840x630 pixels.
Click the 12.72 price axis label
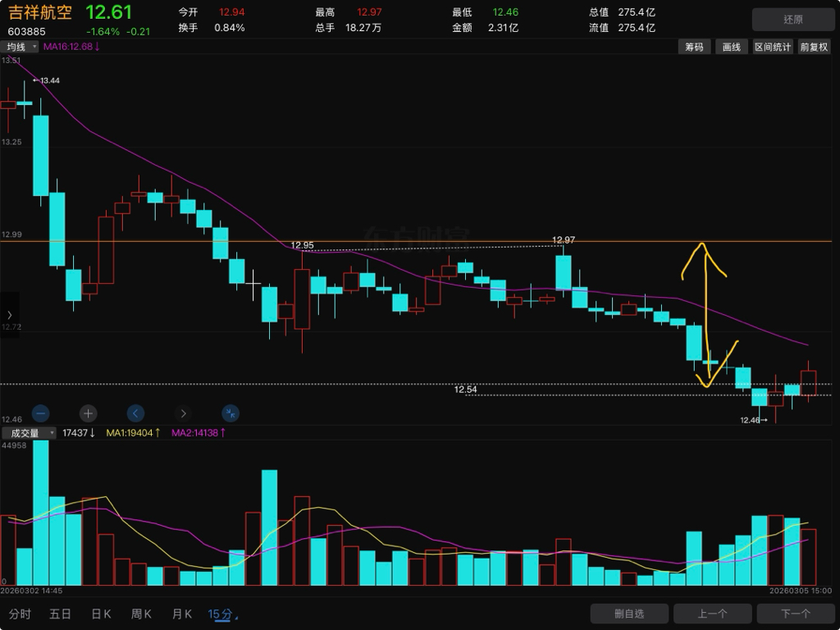(11, 326)
